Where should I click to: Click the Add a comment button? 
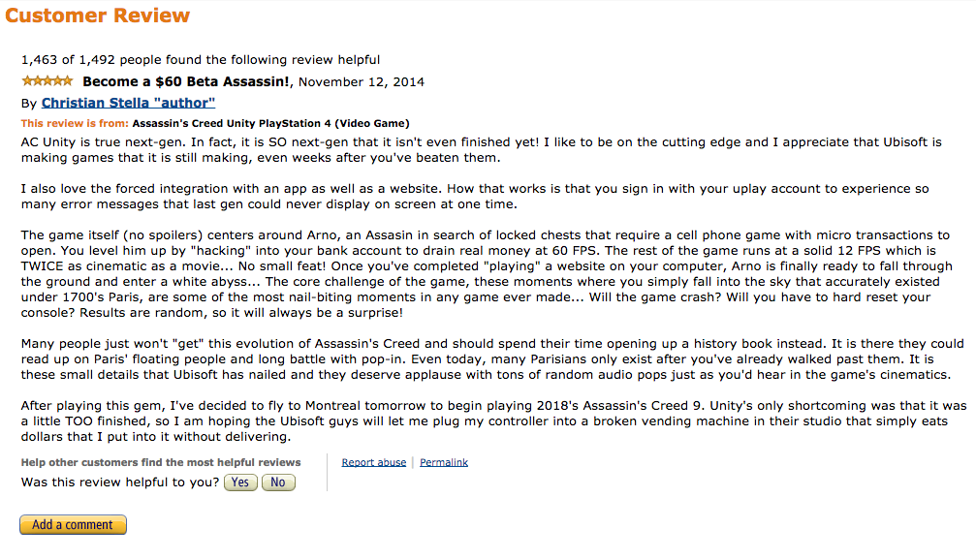point(73,524)
